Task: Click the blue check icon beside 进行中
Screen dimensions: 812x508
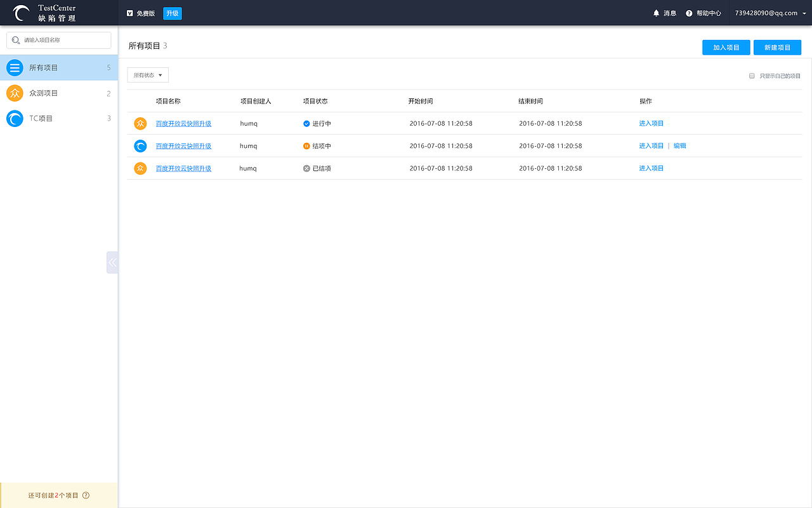Action: [307, 123]
